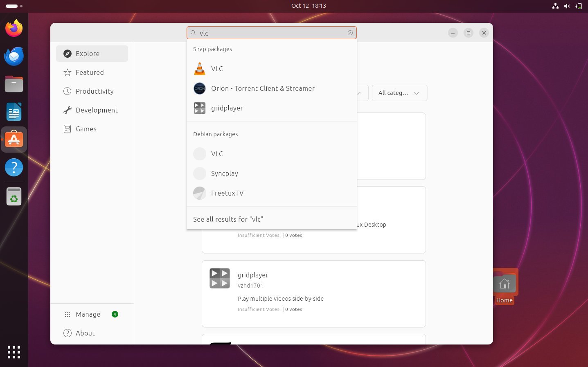Maximize the App Center window

pyautogui.click(x=469, y=33)
